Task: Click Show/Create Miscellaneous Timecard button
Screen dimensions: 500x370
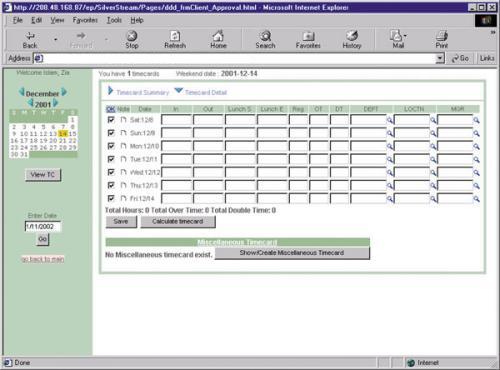Action: (x=292, y=253)
